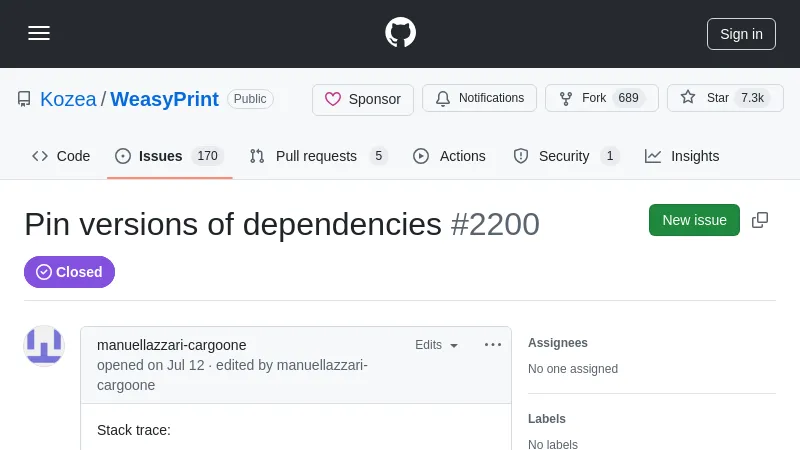Copy issue title with copy icon
The height and width of the screenshot is (450, 800).
(x=760, y=220)
